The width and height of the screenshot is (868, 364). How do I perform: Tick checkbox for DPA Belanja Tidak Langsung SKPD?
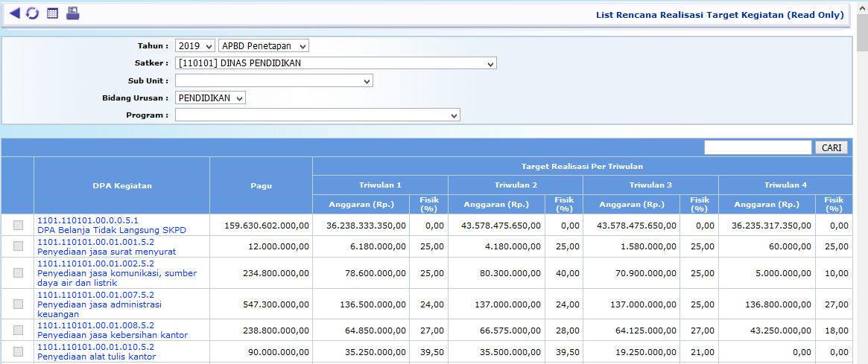click(x=18, y=225)
